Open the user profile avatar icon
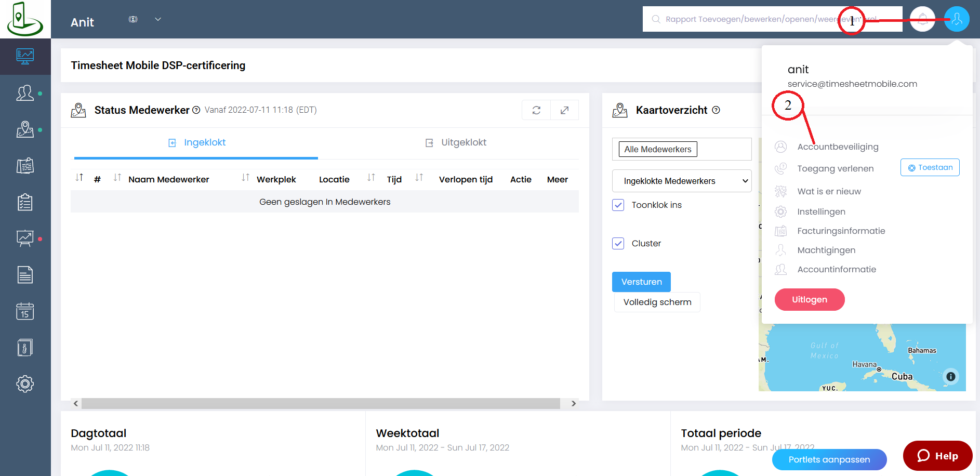 tap(957, 19)
